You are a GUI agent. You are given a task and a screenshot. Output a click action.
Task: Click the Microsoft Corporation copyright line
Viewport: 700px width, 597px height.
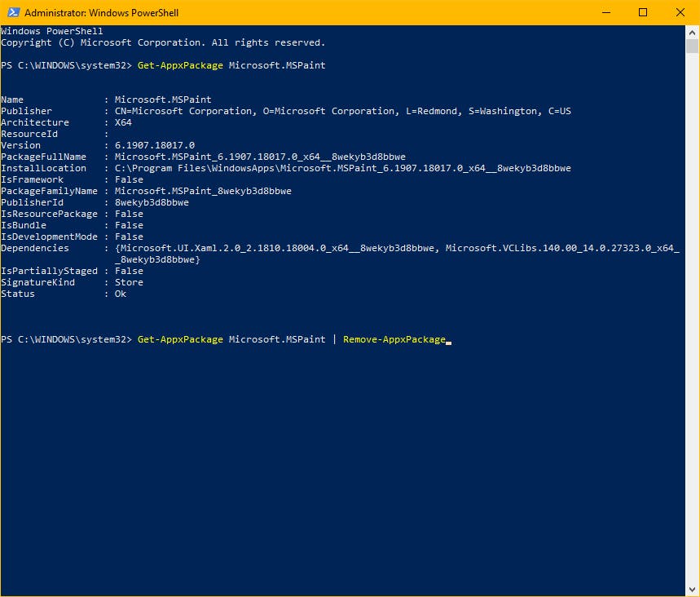(163, 42)
